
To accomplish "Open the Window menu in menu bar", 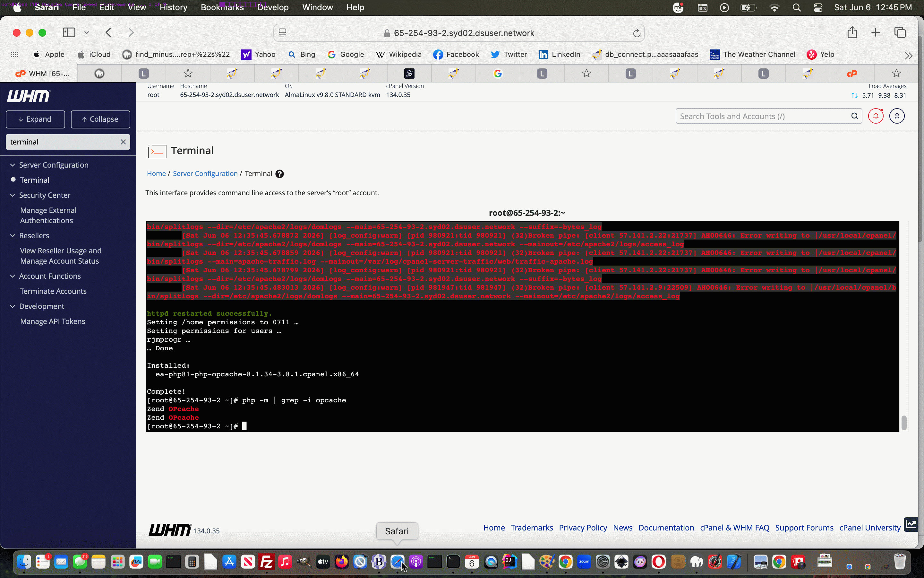I will (x=318, y=7).
